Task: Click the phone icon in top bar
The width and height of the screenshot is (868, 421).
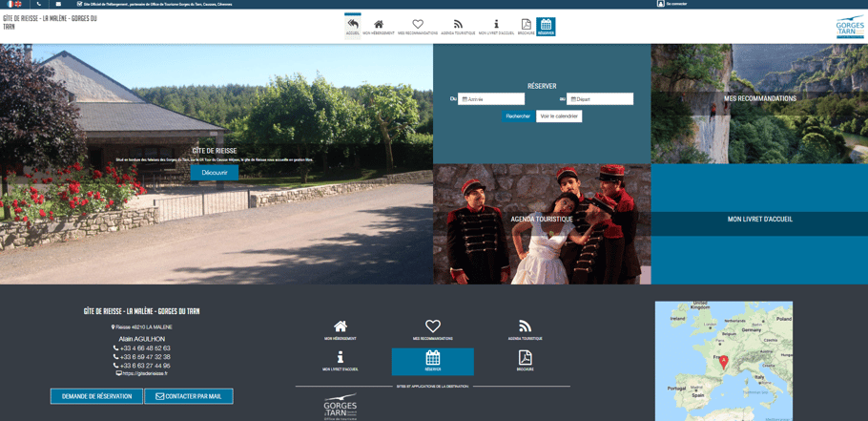Action: pos(39,4)
